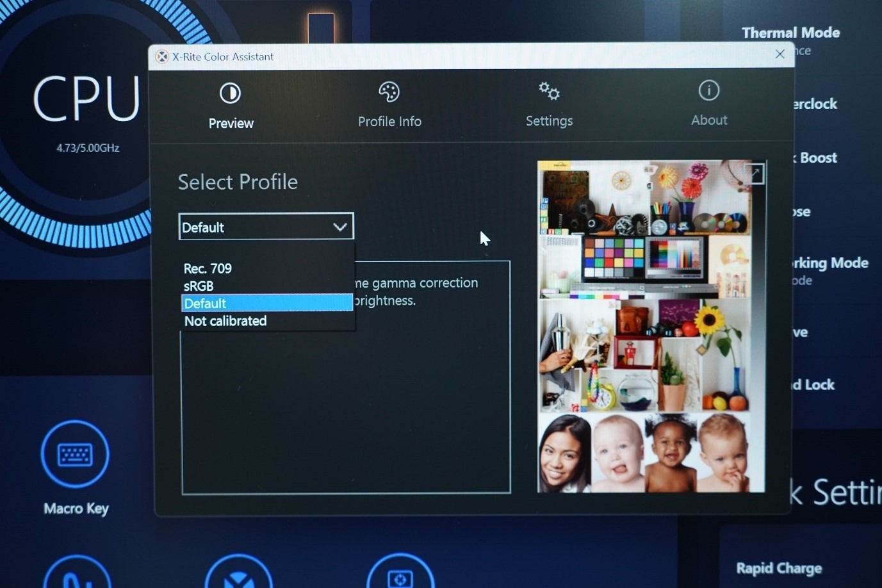Click the profile description text box
The image size is (882, 588).
(x=346, y=377)
